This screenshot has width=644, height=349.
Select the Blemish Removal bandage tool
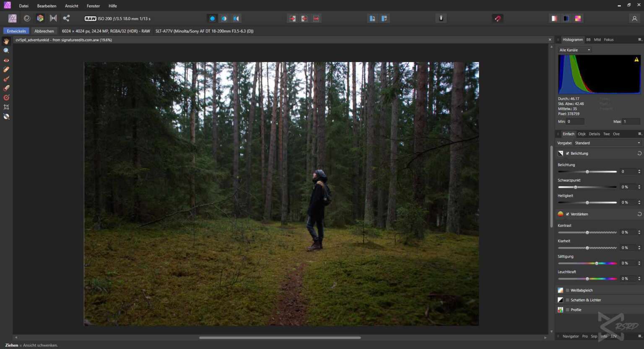[x=6, y=70]
